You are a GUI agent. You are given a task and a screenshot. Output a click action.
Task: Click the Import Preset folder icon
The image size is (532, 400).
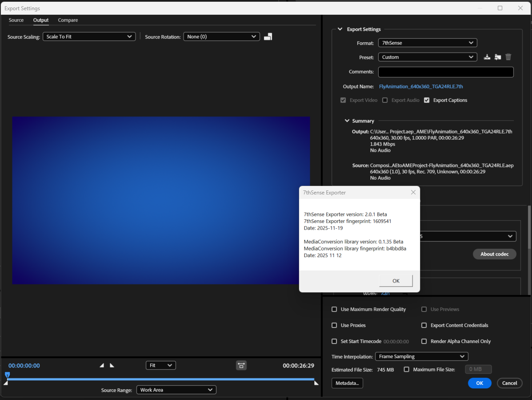[498, 57]
